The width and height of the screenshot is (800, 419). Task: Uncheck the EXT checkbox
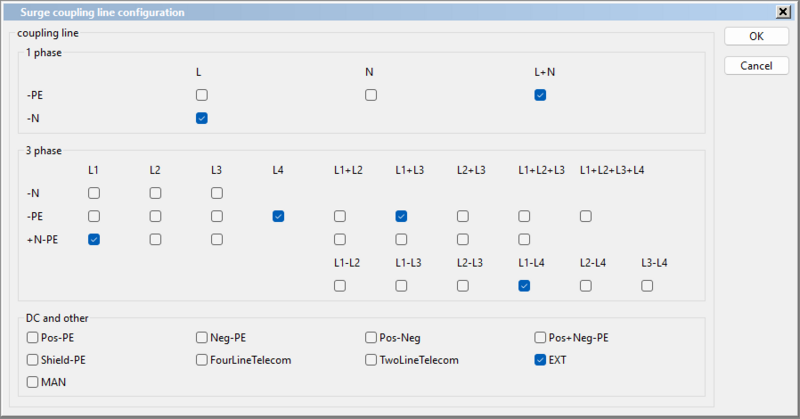click(x=541, y=359)
